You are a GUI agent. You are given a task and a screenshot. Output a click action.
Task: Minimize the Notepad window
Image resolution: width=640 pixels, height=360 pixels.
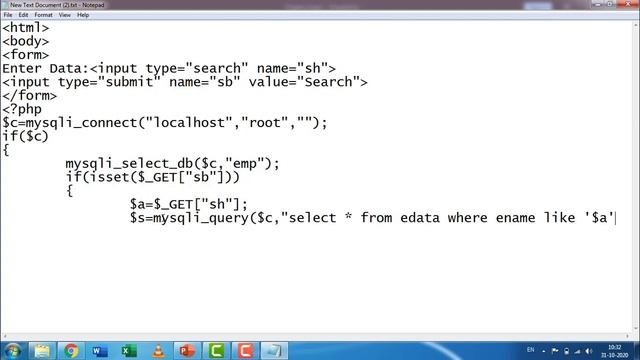(x=598, y=4)
